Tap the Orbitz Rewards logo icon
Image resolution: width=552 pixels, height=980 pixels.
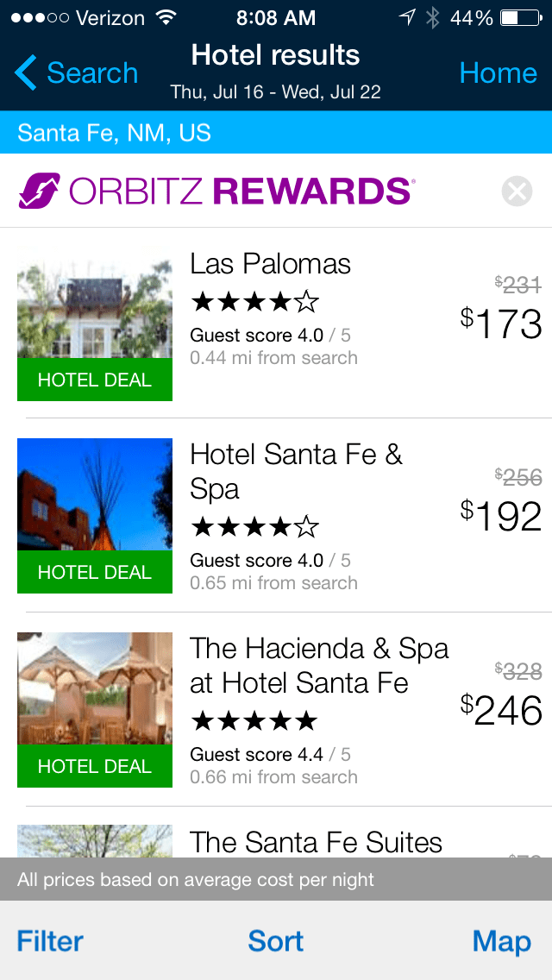coord(40,191)
